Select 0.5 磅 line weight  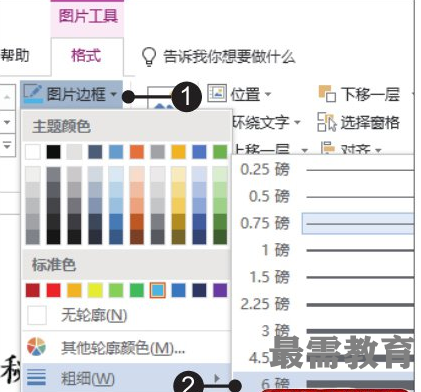coord(323,196)
